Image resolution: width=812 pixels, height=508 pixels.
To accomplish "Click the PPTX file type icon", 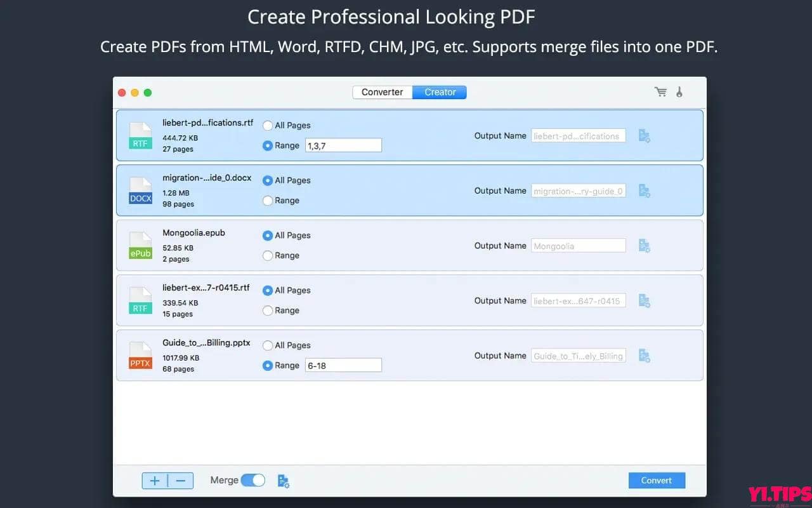I will tap(140, 356).
